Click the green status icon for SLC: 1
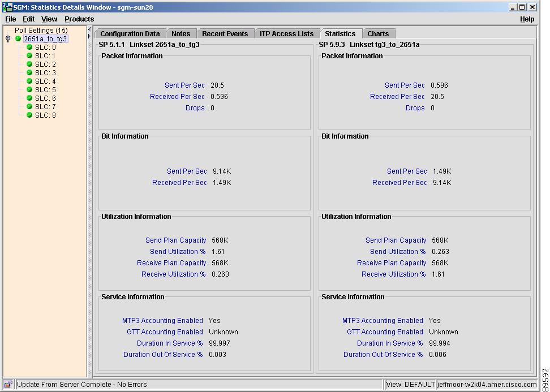The height and width of the screenshot is (392, 550). point(29,55)
